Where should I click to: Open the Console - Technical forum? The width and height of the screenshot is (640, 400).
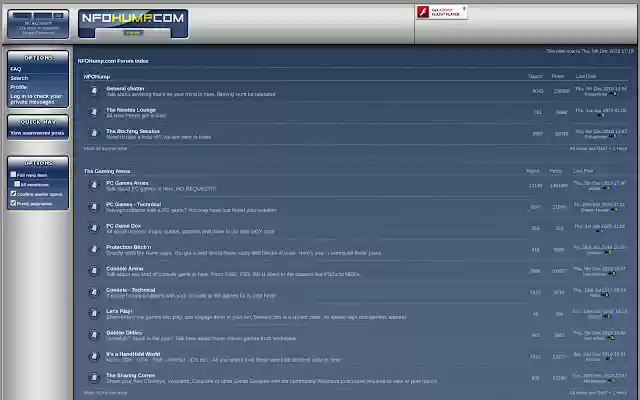[131, 290]
